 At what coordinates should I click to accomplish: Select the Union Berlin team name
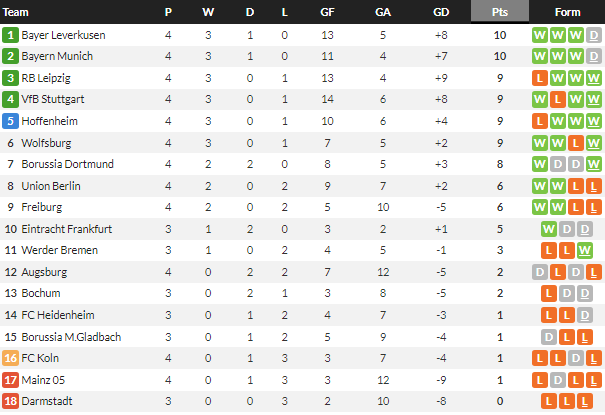(52, 186)
